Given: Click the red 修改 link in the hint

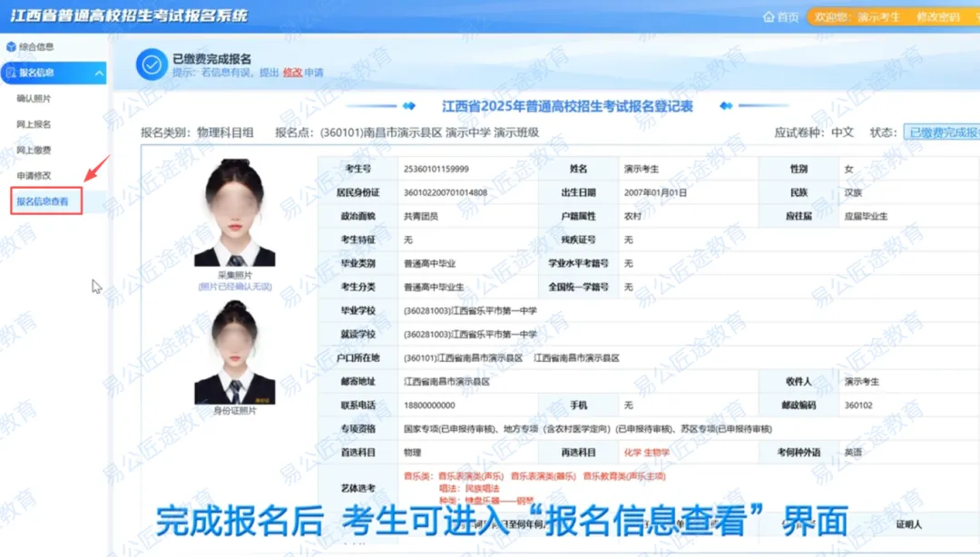Looking at the screenshot, I should click(x=292, y=73).
